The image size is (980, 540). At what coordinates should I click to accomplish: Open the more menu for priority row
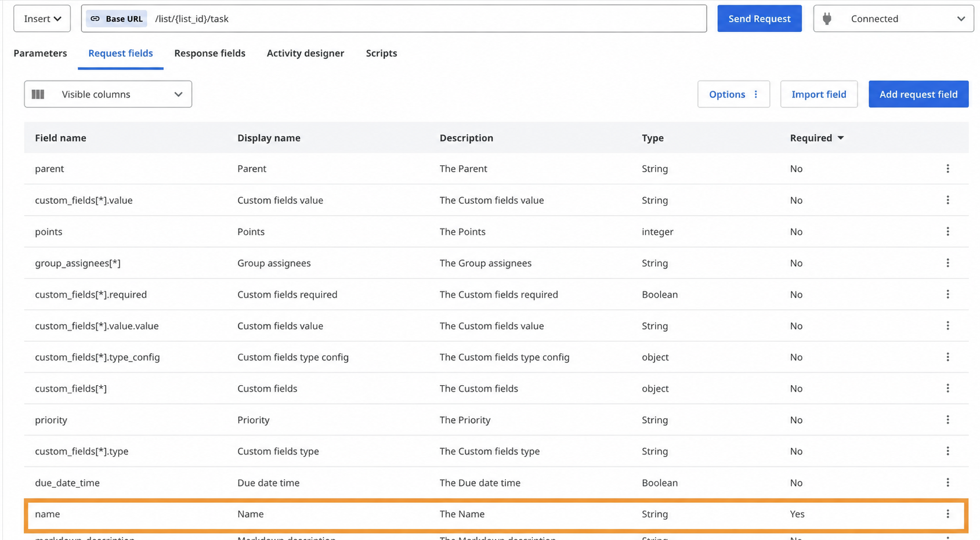948,419
